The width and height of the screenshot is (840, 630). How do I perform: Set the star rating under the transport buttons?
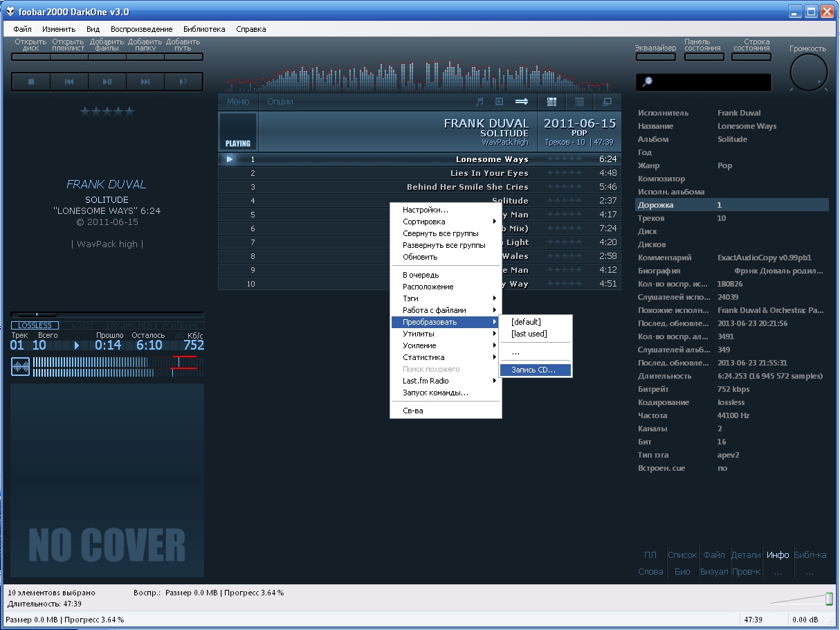[107, 111]
